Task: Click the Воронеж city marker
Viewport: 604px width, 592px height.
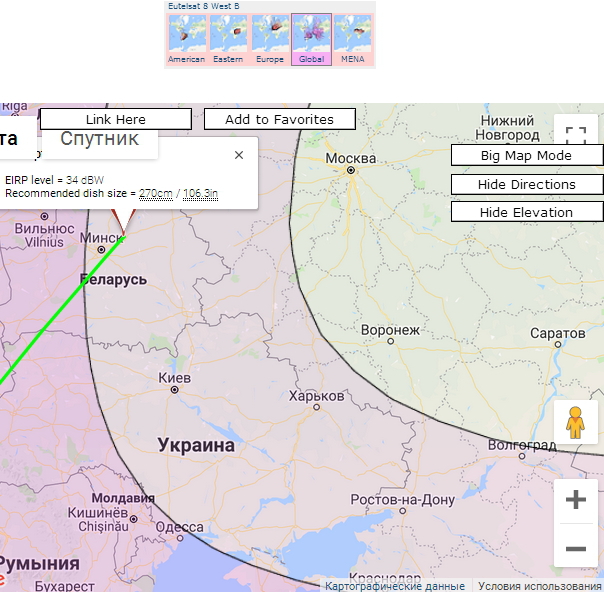Action: 391,341
